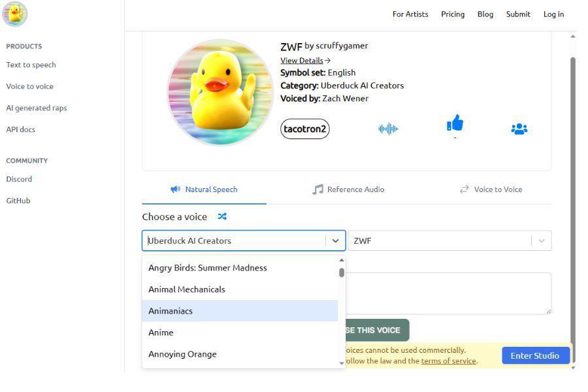Expand the ZWF voice dropdown
Screen dimensions: 588x392
[x=542, y=241]
